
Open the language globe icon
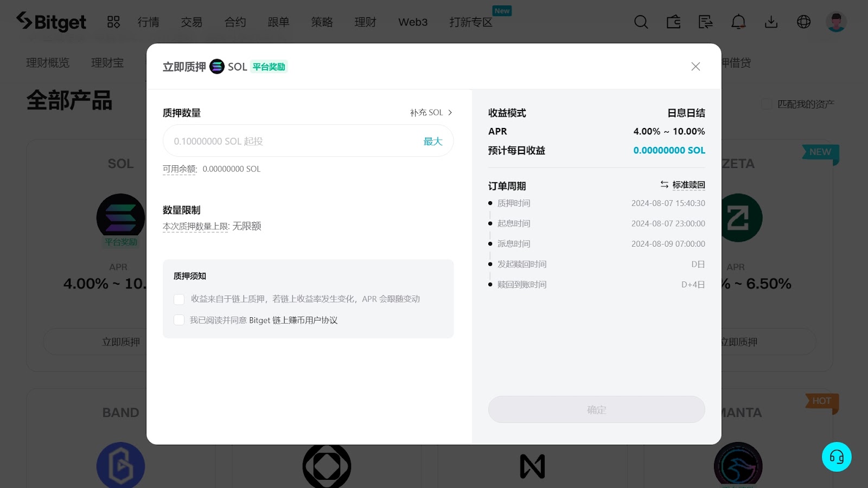(x=803, y=22)
